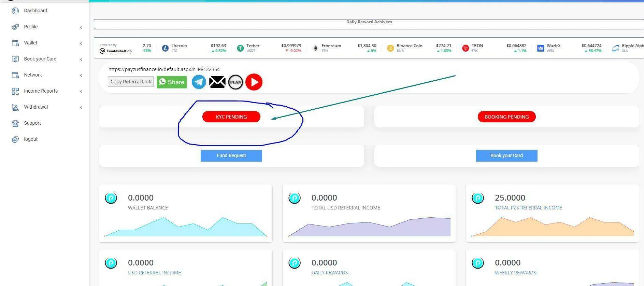Click the Network sidebar icon

tap(15, 75)
